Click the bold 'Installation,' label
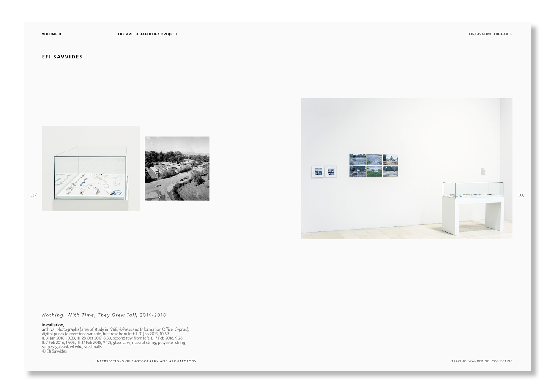Viewport: 555px width, 392px height. click(x=53, y=325)
